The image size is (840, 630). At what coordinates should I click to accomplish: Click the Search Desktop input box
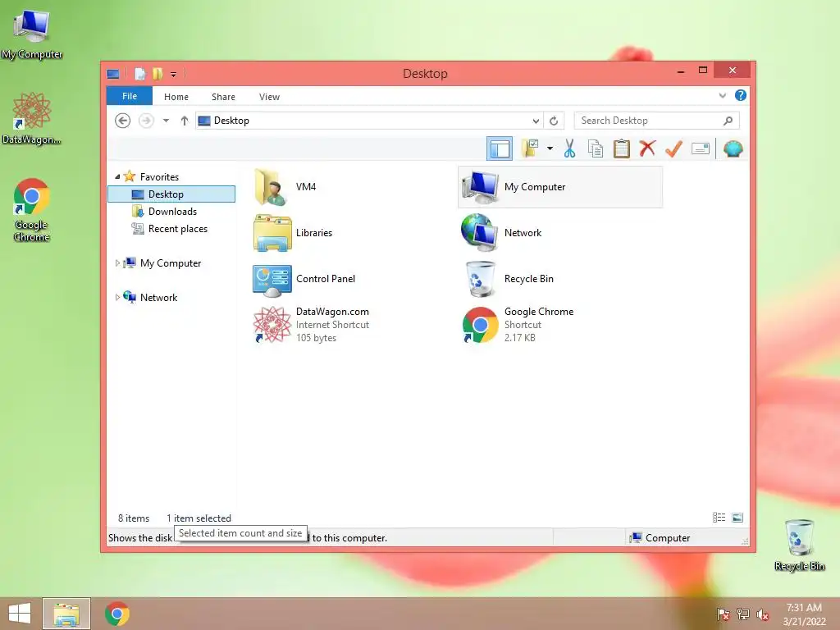tap(647, 121)
